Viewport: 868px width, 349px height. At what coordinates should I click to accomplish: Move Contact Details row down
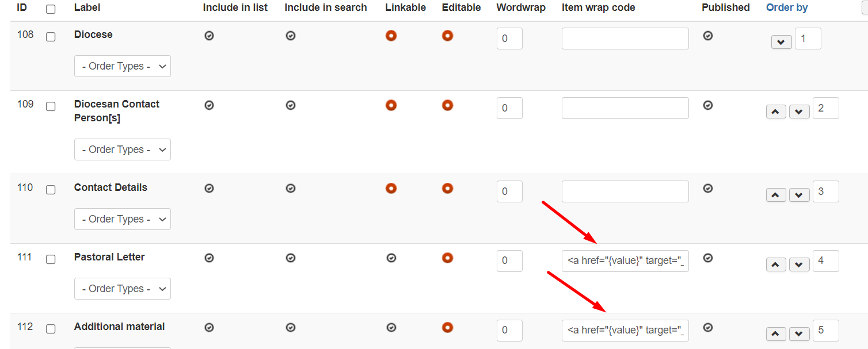click(x=799, y=195)
